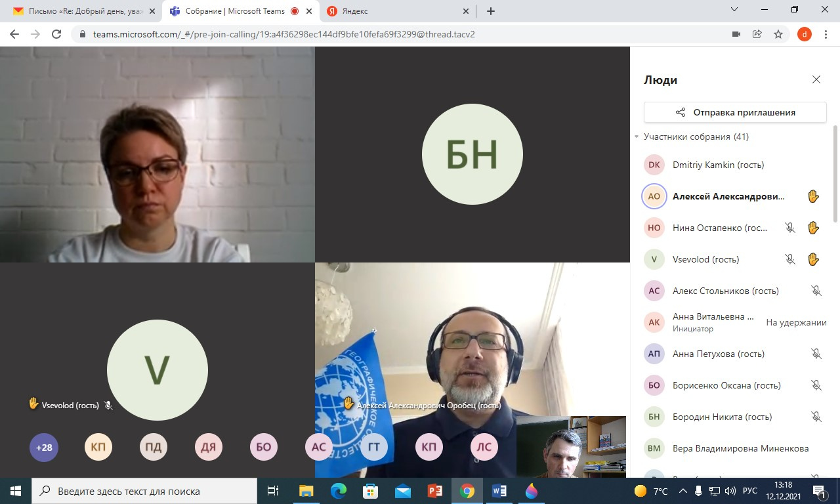Image resolution: width=840 pixels, height=504 pixels.
Task: Toggle РУС keyboard language indicator
Action: pos(749,491)
